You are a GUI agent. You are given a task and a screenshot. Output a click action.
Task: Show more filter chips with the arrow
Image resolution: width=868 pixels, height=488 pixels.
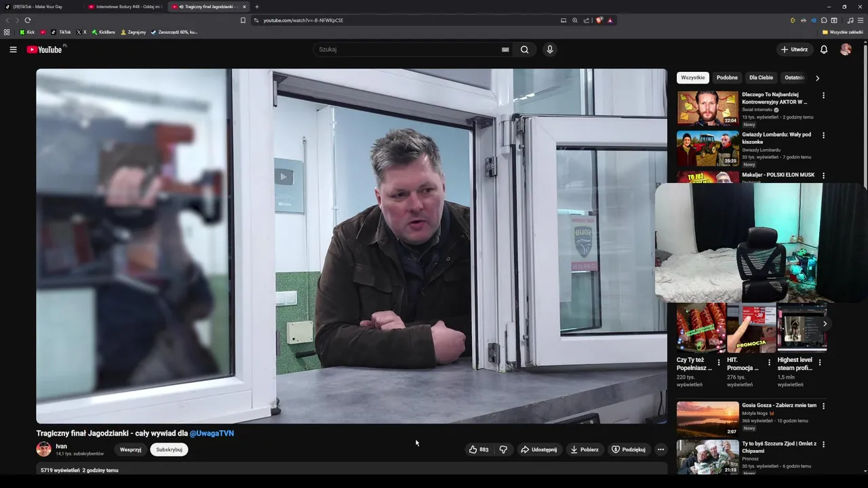(817, 78)
